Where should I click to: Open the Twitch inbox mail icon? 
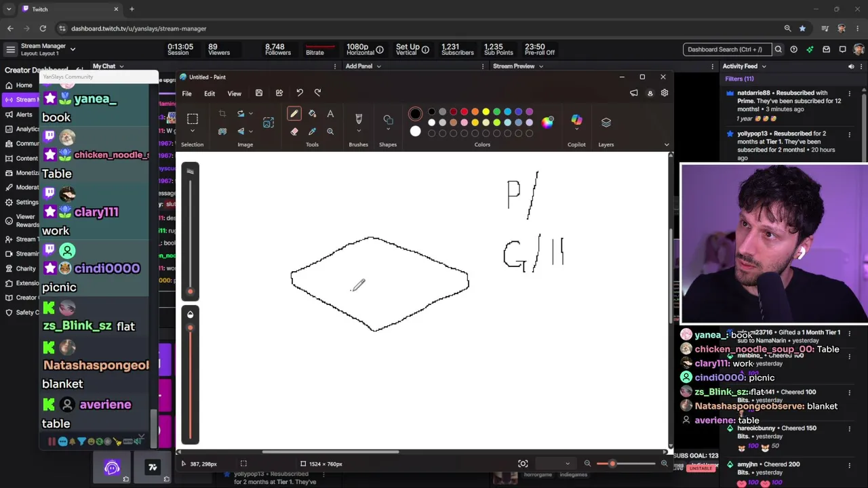coord(826,49)
